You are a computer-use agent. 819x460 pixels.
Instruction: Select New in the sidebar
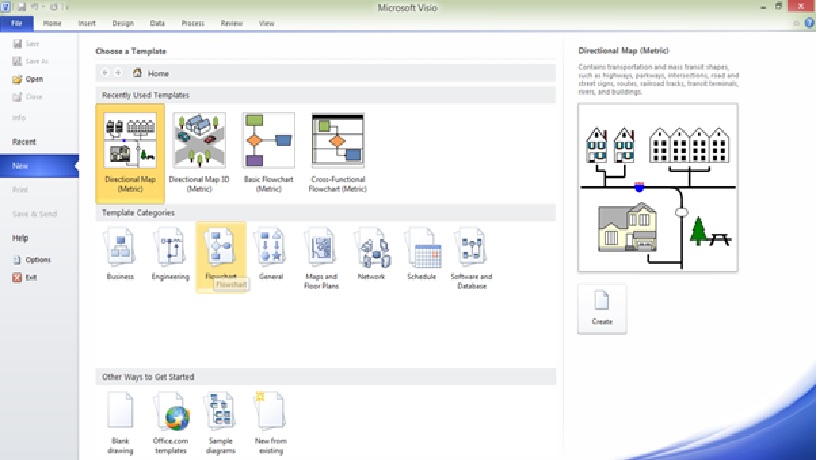point(39,166)
